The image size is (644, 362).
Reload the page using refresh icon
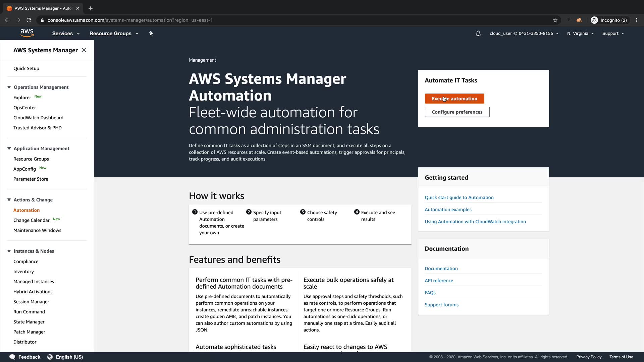(29, 20)
